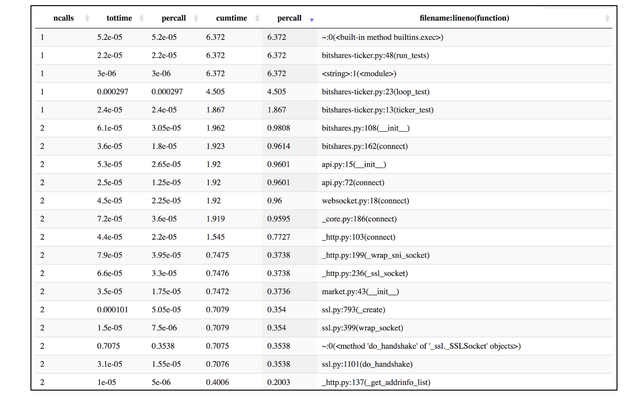The image size is (640, 400).
Task: Toggle the blue descending sort arrow on percall
Action: pyautogui.click(x=312, y=20)
